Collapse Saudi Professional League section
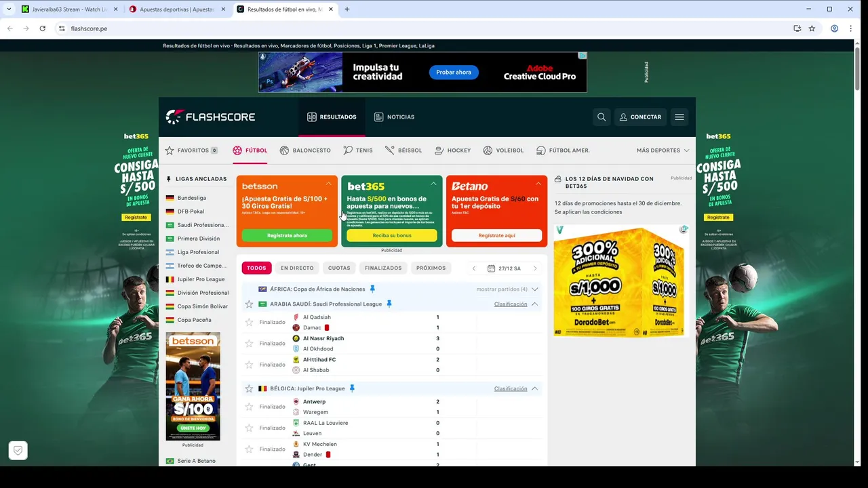 535,304
